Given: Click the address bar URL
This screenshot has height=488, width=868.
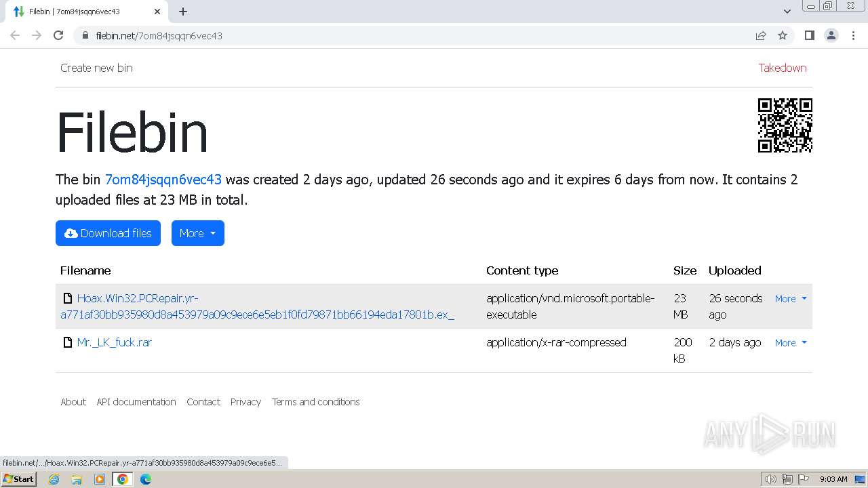Looking at the screenshot, I should point(159,35).
